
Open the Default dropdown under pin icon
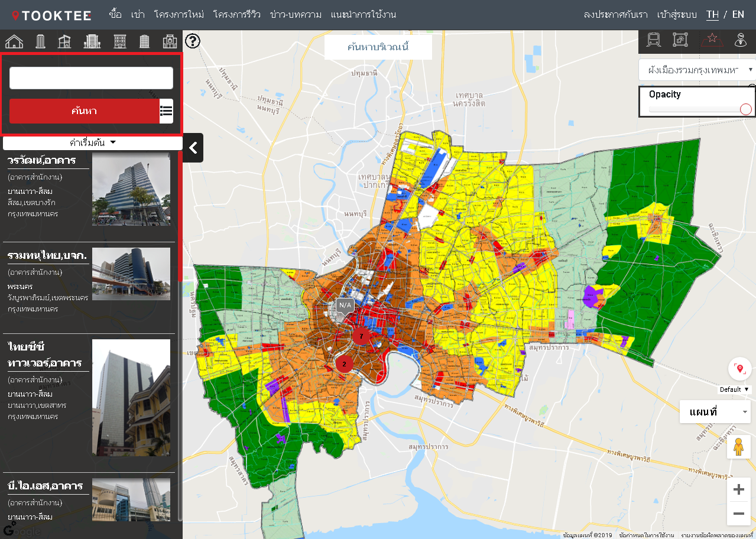[x=734, y=389]
